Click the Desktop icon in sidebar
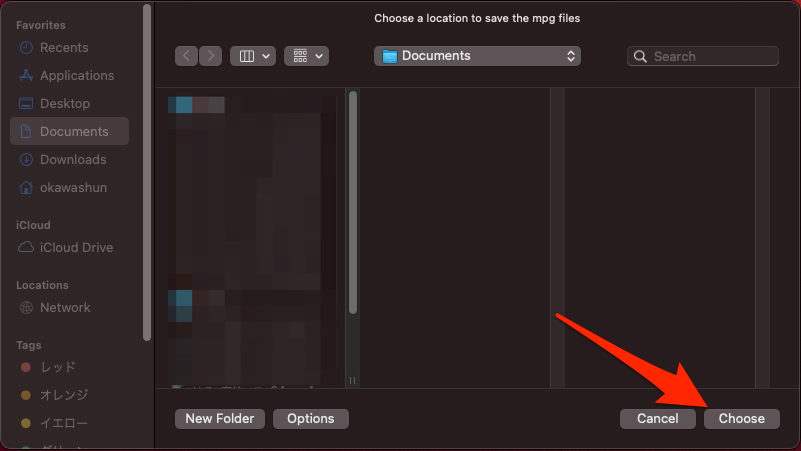801x451 pixels. 26,103
